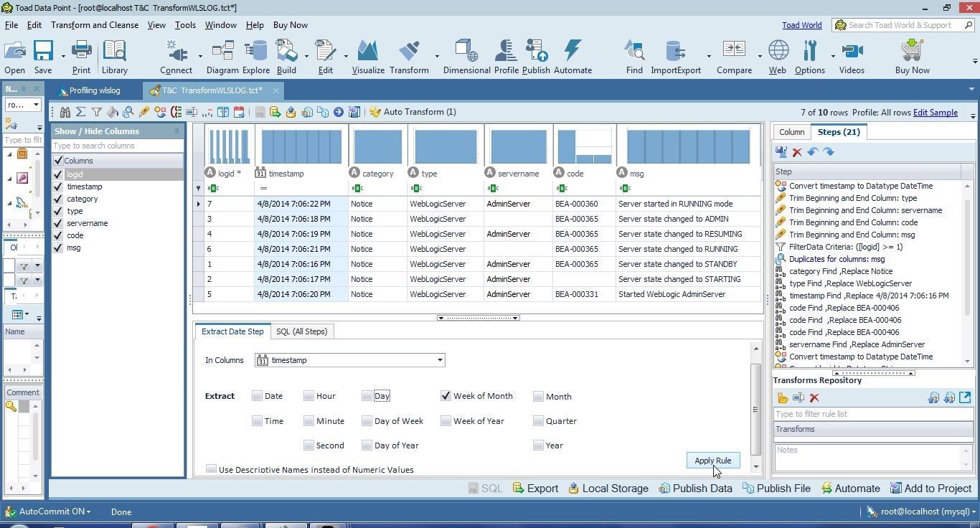The image size is (980, 528).
Task: Click the pop-out icon in Transforms Repository
Action: click(x=965, y=397)
